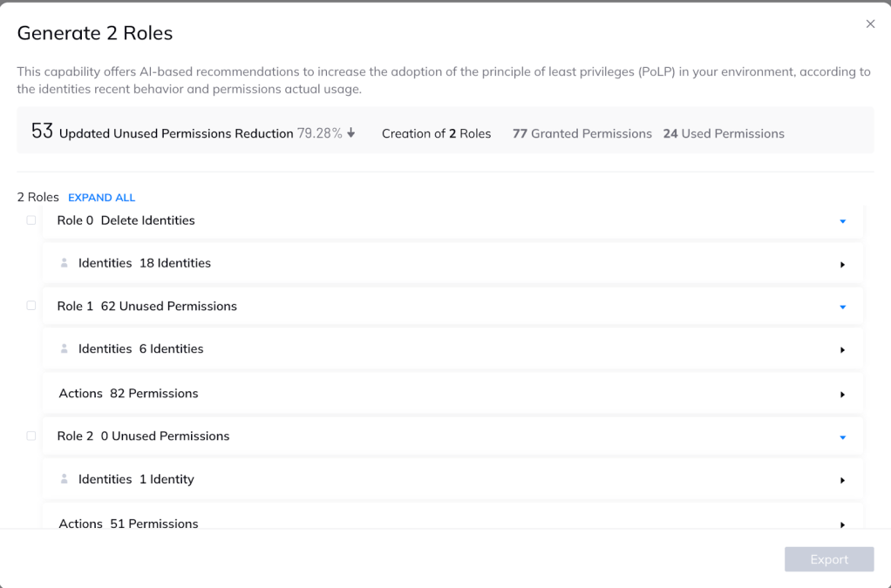Click the Export button

click(829, 559)
